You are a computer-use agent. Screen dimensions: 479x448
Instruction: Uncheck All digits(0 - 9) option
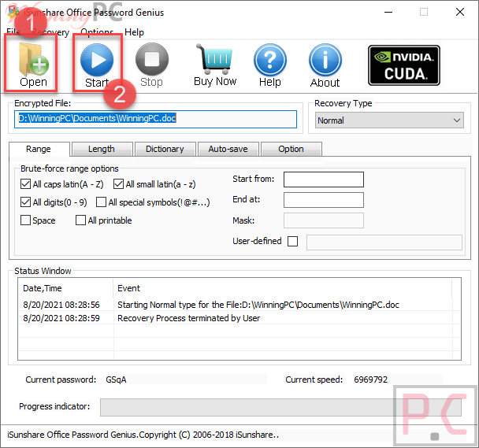coord(25,202)
